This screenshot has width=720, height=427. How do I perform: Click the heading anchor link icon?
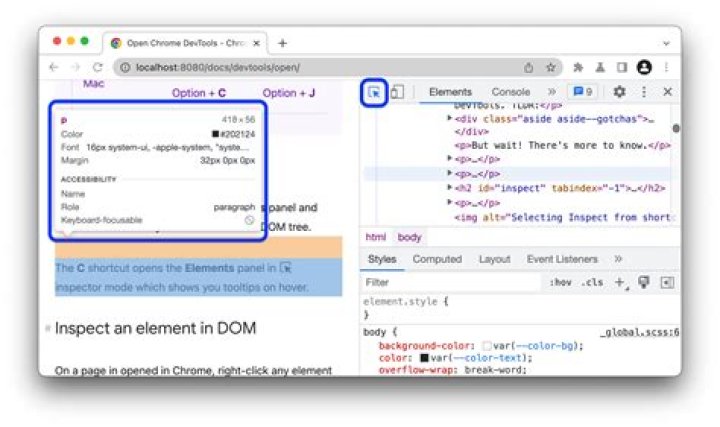click(x=47, y=328)
